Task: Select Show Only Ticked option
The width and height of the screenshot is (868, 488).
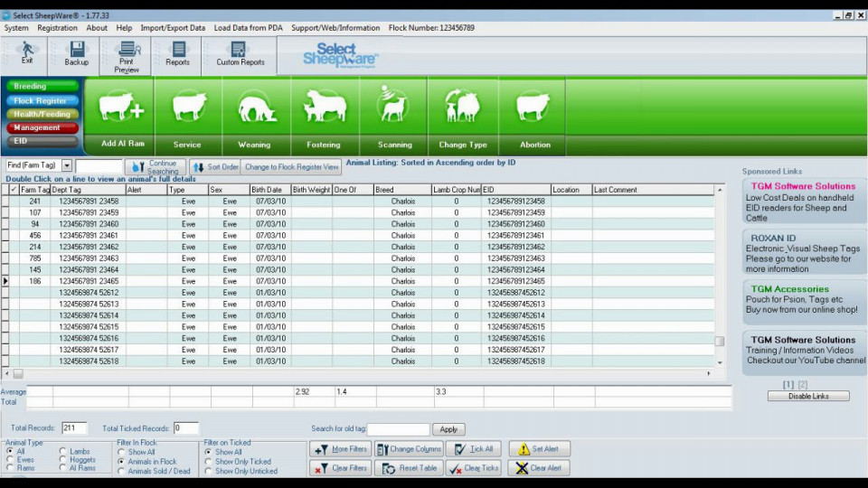Action: 208,462
